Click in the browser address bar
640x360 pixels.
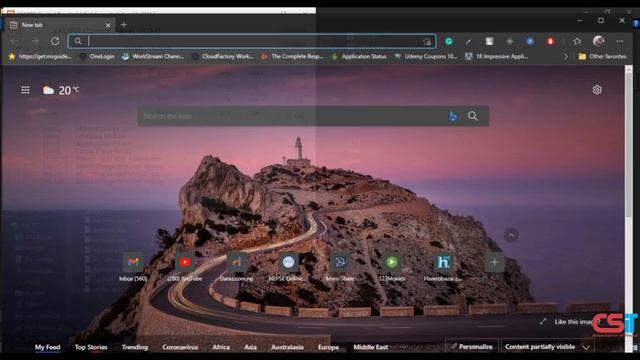click(x=253, y=41)
